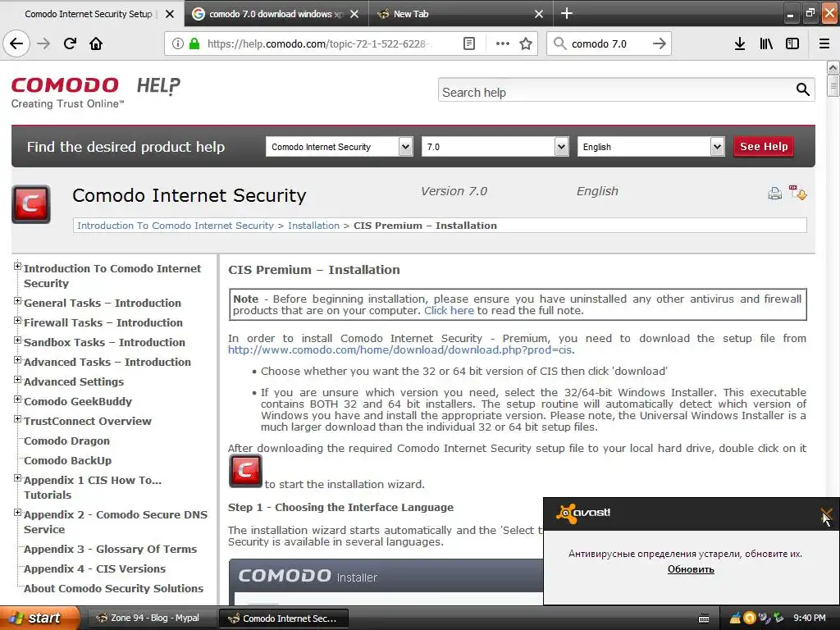Open Comodo BackUp help topic
Image resolution: width=840 pixels, height=630 pixels.
[67, 461]
